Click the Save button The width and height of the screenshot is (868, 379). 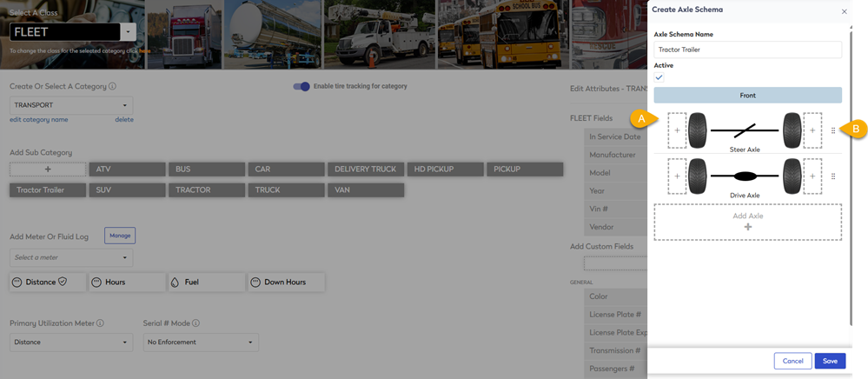click(x=830, y=361)
